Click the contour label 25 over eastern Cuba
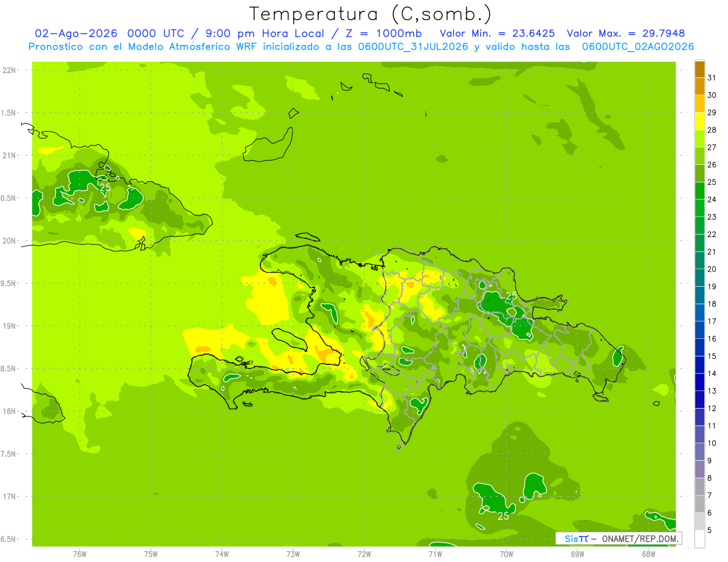Image resolution: width=728 pixels, height=562 pixels. [x=105, y=187]
